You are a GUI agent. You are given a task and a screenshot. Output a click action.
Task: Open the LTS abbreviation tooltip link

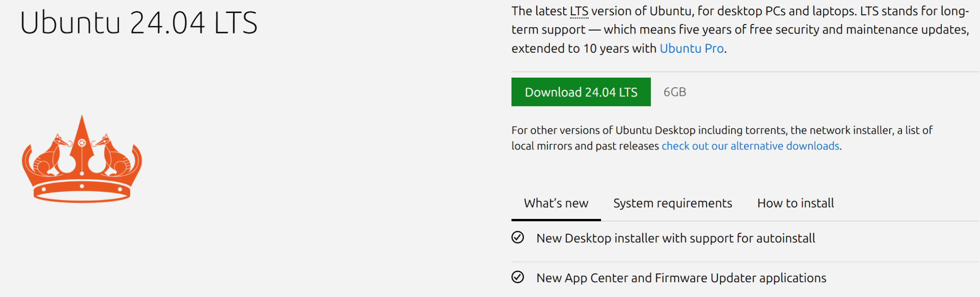pos(579,11)
